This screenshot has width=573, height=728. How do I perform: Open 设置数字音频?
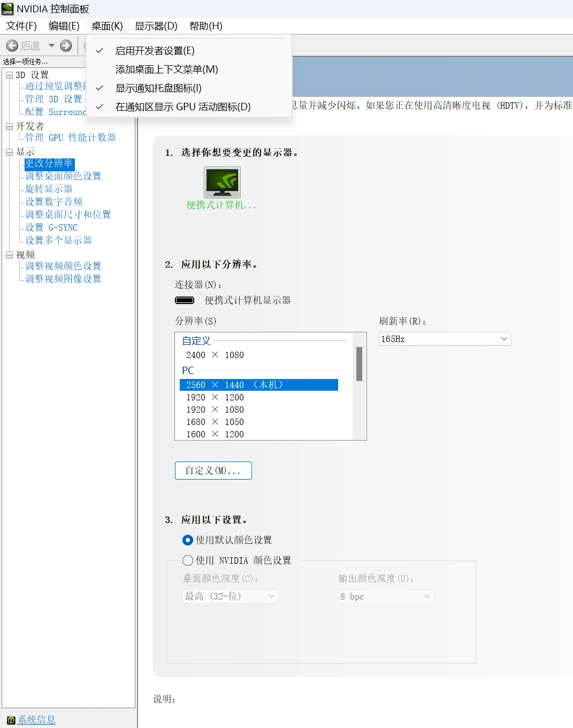point(54,202)
